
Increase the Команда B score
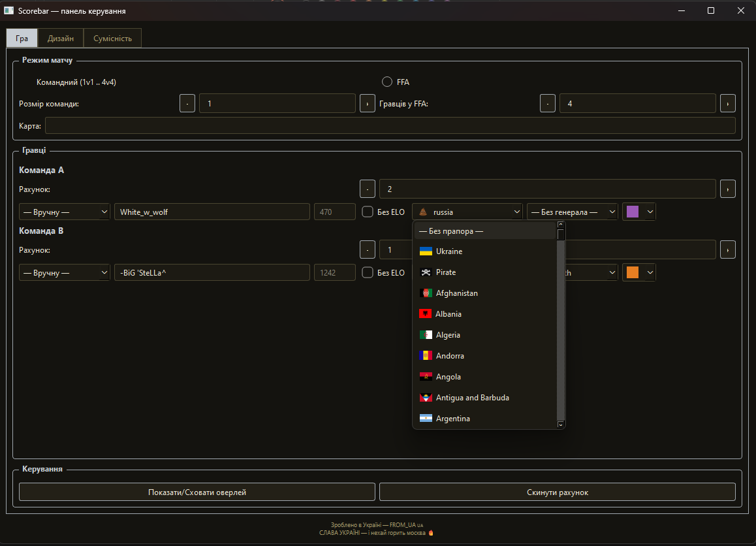[727, 250]
